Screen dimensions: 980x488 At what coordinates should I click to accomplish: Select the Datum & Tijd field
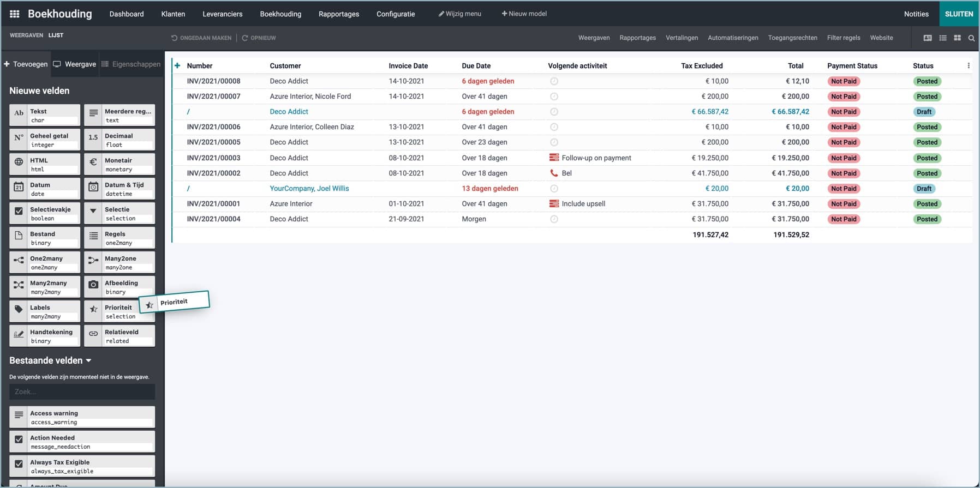119,189
